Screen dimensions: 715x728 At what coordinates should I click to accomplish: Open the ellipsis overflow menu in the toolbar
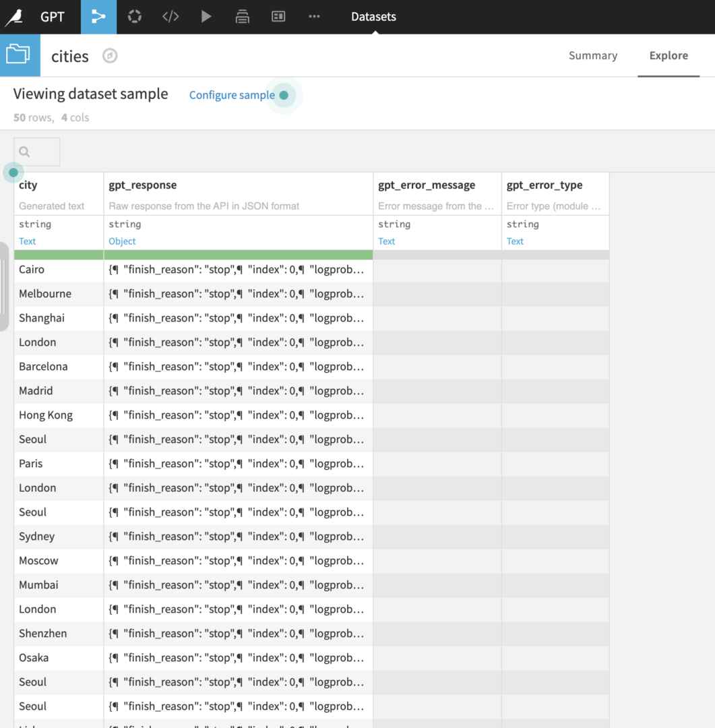(x=313, y=16)
